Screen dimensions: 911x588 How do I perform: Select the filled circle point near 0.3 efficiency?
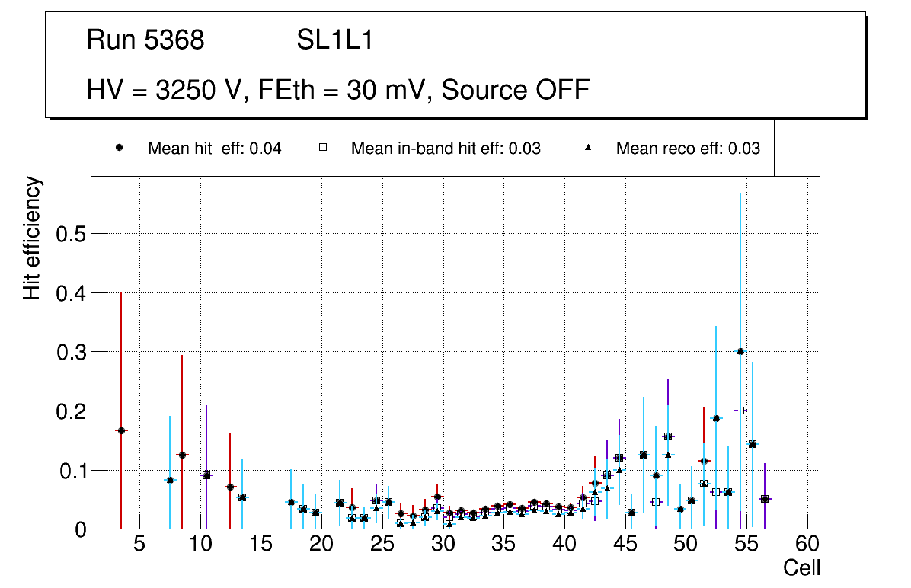pyautogui.click(x=740, y=351)
